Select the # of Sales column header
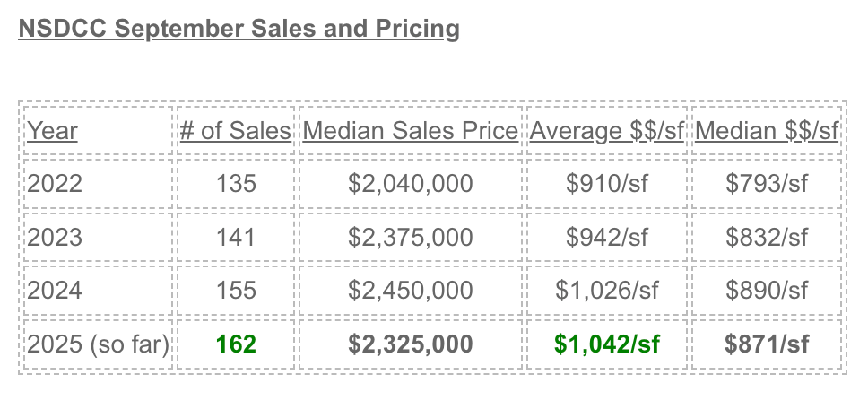This screenshot has height=418, width=868. [x=236, y=131]
